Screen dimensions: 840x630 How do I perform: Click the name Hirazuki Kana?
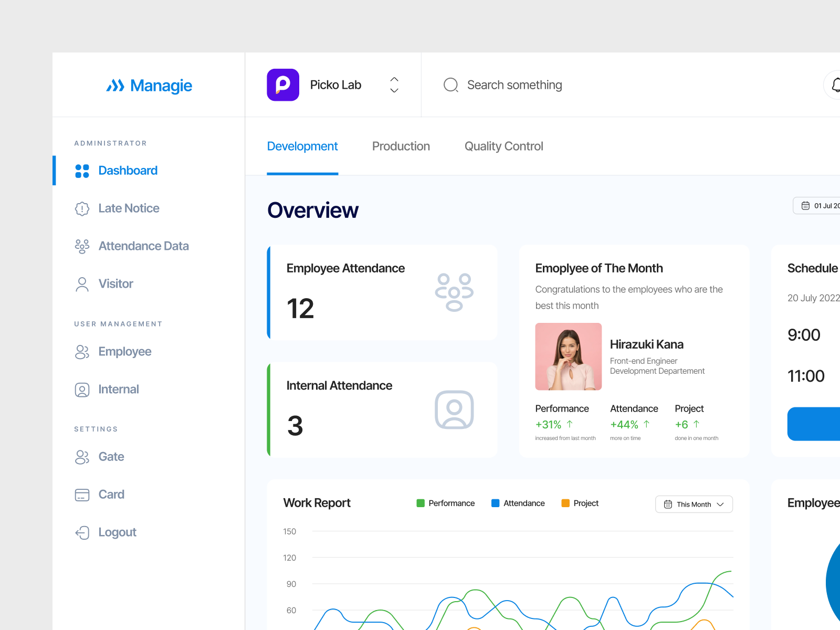[647, 344]
